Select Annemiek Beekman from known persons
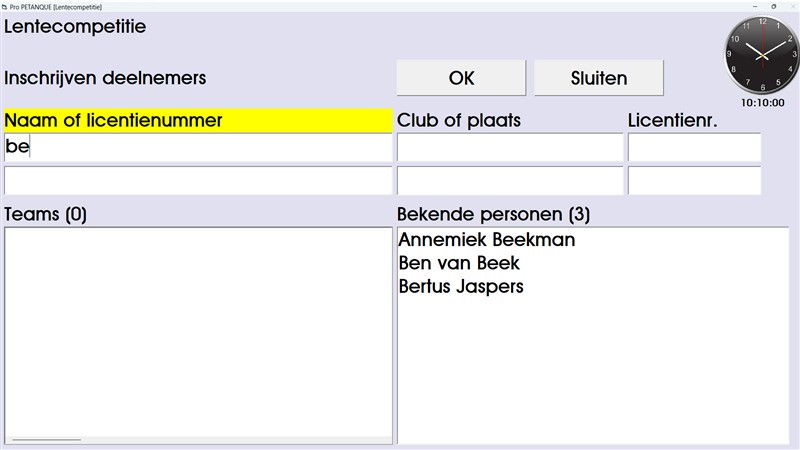This screenshot has height=450, width=800. coord(486,240)
